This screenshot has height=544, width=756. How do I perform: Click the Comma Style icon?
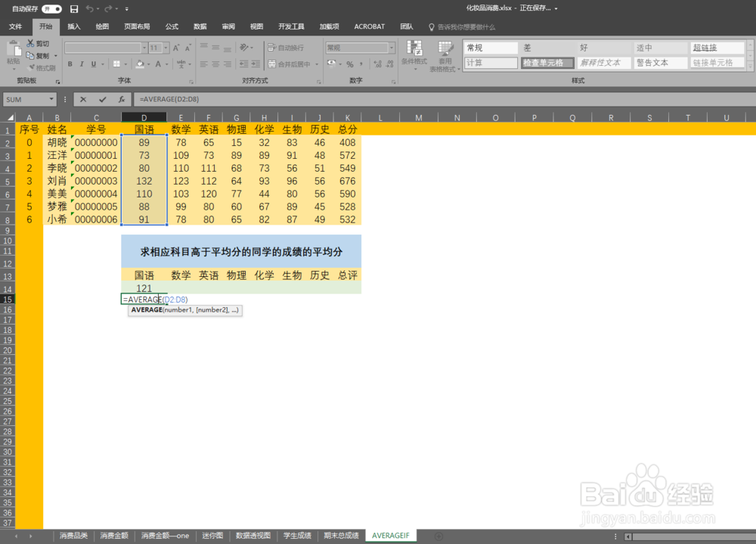point(361,64)
